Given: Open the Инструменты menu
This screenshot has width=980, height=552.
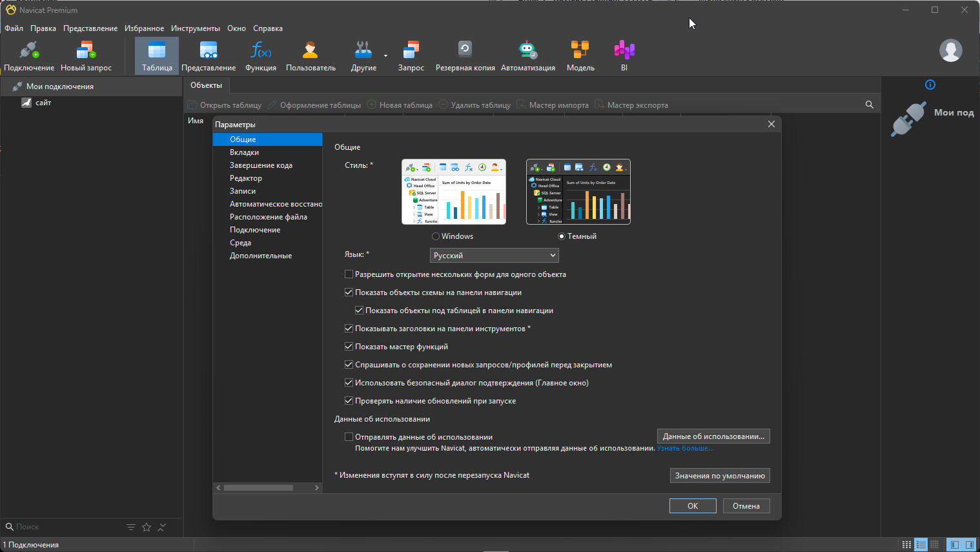Looking at the screenshot, I should (x=195, y=28).
